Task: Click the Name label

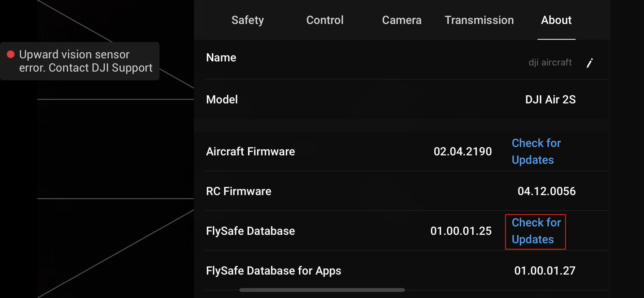Action: pyautogui.click(x=221, y=58)
